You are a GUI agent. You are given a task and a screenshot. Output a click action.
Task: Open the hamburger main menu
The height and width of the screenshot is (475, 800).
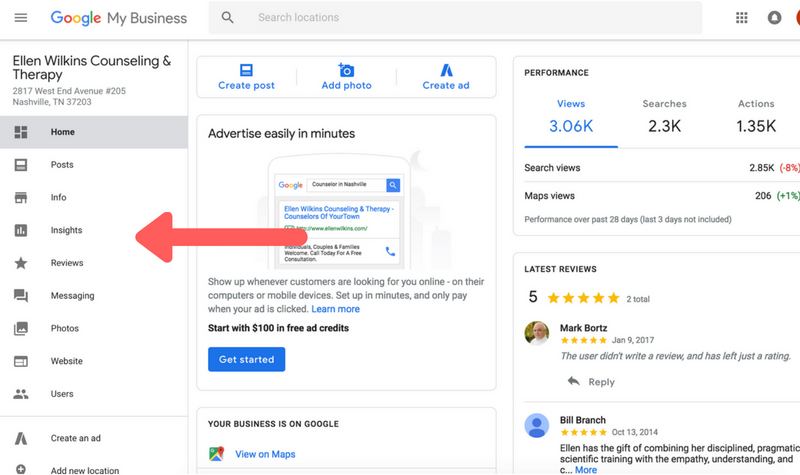[21, 18]
